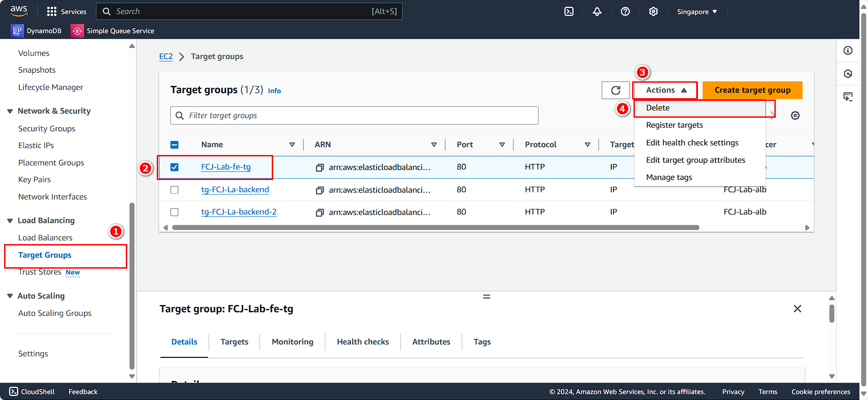The height and width of the screenshot is (400, 868).
Task: Click the table horizontal scrollbar
Action: coord(435,228)
